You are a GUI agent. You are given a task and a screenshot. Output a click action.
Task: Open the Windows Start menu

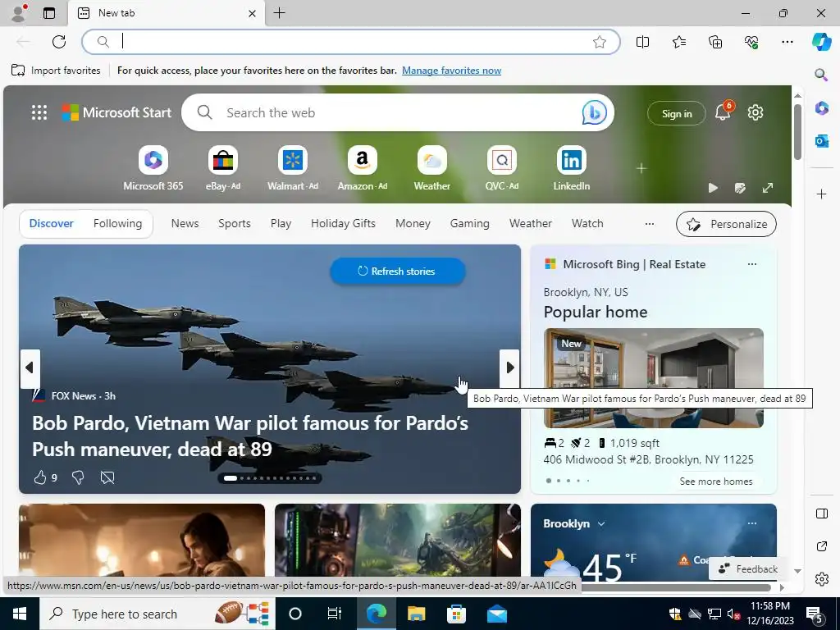(20, 614)
